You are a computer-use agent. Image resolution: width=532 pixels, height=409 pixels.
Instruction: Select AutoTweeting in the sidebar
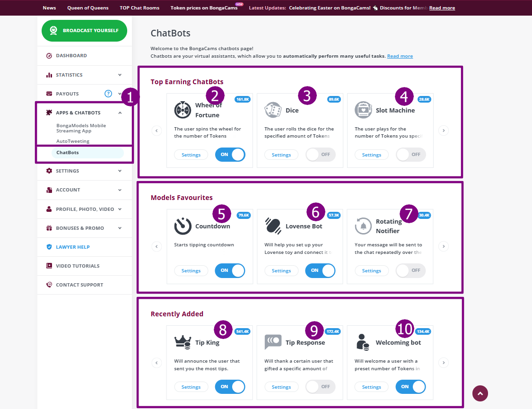[73, 141]
